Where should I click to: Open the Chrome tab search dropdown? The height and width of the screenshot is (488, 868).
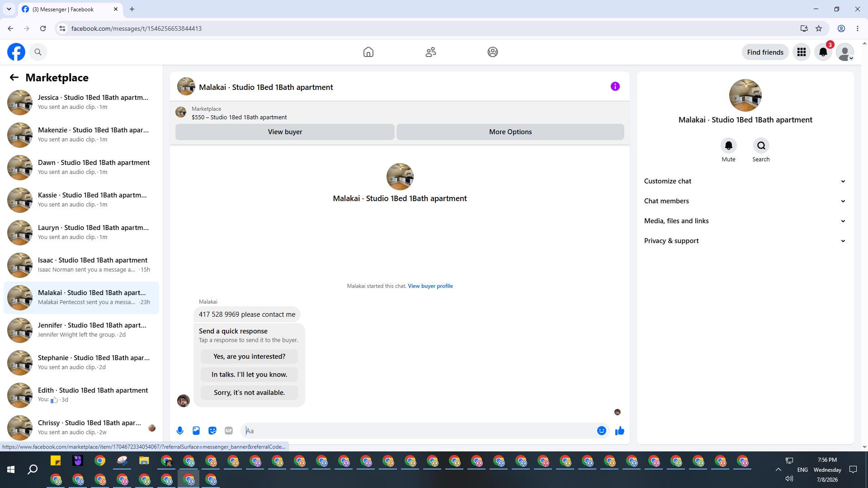[x=9, y=9]
